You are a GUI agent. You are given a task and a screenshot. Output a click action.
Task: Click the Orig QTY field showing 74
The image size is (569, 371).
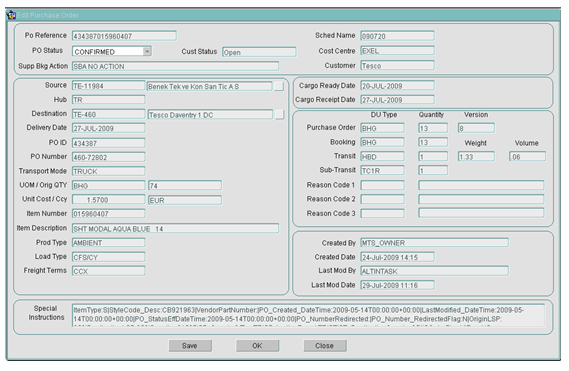[x=185, y=186]
